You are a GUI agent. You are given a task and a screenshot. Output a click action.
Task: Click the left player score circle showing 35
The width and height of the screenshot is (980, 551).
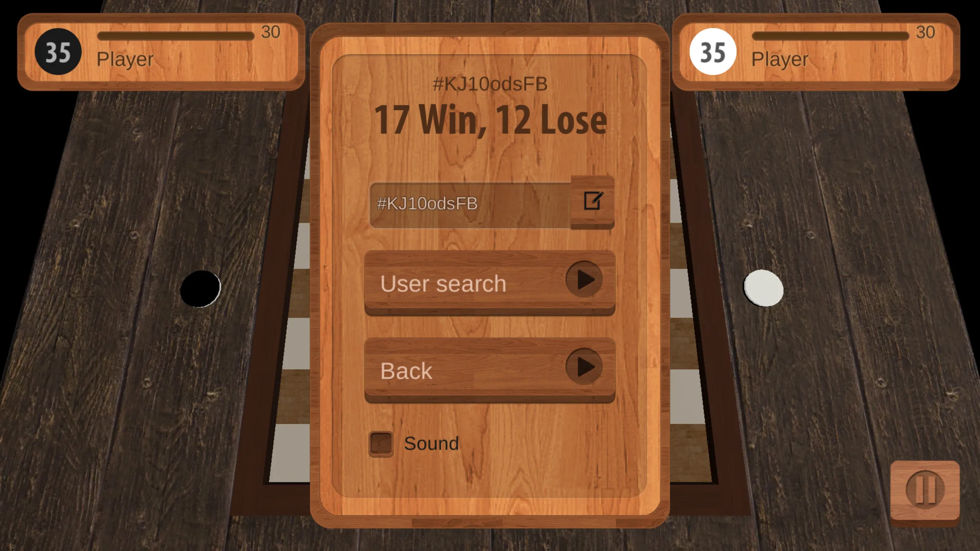pyautogui.click(x=57, y=51)
